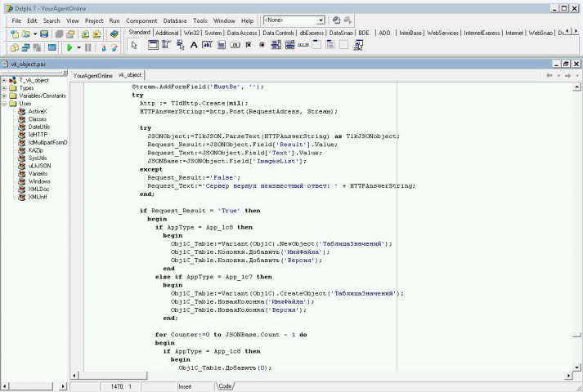Expand the Variables/Constants tree node
Image resolution: width=583 pixels, height=392 pixels.
click(4, 96)
